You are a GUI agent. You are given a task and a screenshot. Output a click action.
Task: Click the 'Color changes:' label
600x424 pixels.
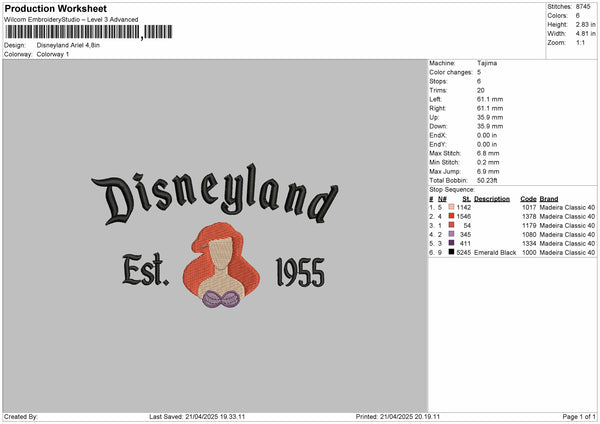point(451,72)
